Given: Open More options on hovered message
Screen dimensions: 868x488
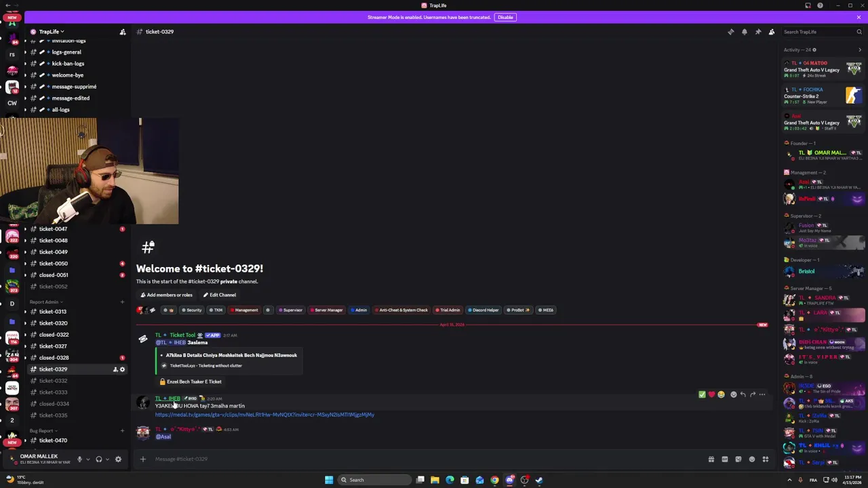Looking at the screenshot, I should (x=762, y=394).
